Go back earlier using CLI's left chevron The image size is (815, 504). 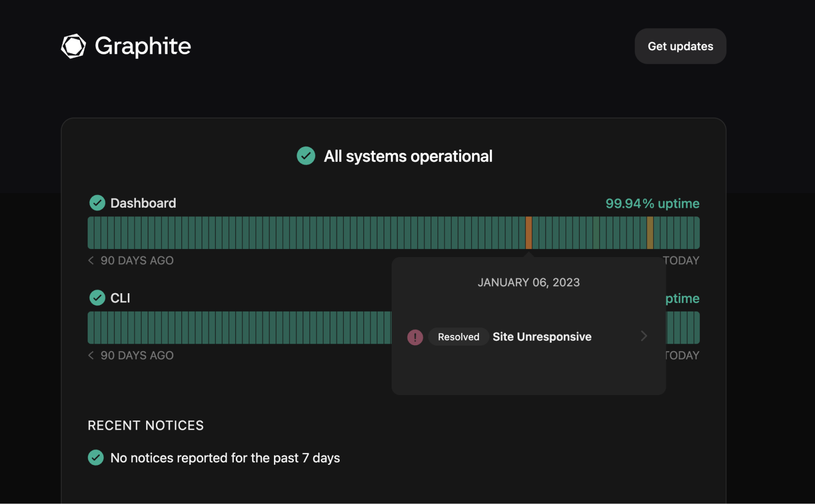(x=91, y=355)
